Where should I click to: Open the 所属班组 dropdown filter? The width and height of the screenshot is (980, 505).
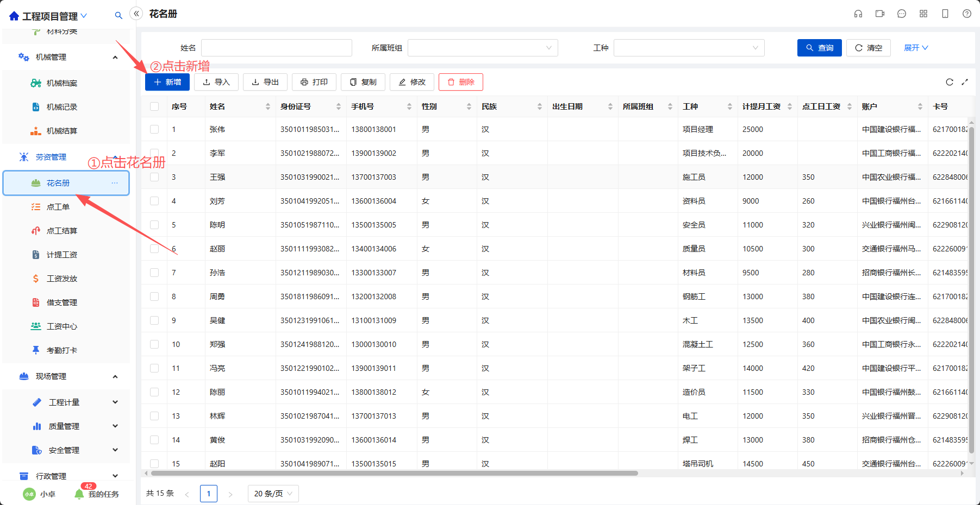click(x=483, y=48)
